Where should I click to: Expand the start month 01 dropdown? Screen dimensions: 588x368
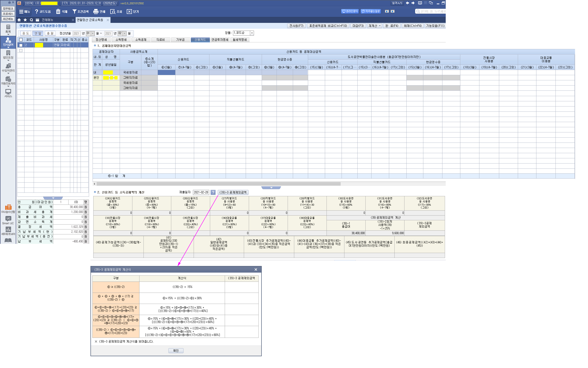pyautogui.click(x=93, y=33)
